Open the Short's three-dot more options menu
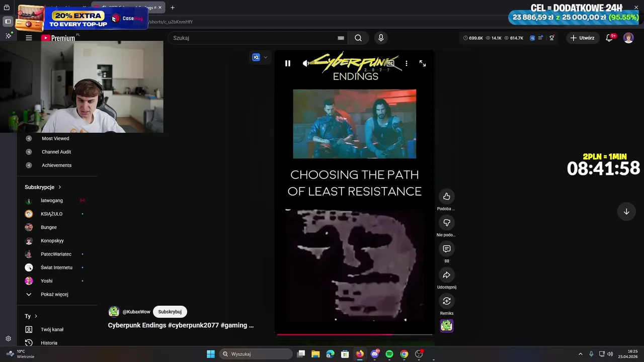 point(406,63)
